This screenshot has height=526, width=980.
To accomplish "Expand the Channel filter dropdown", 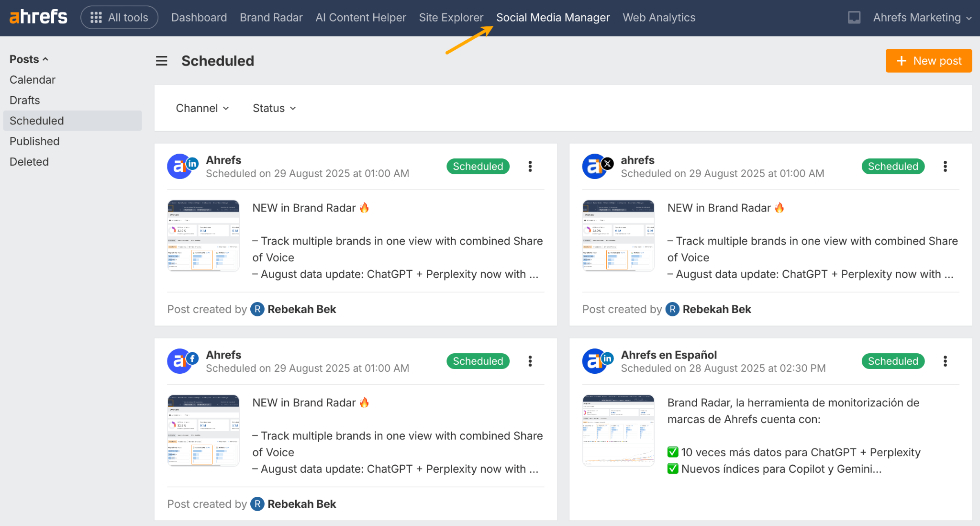I will (202, 108).
